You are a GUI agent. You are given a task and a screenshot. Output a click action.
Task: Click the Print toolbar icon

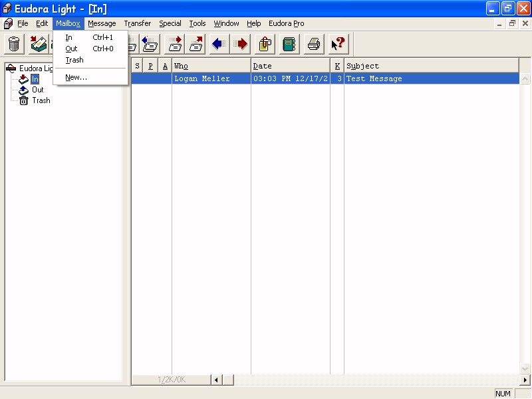[x=313, y=44]
